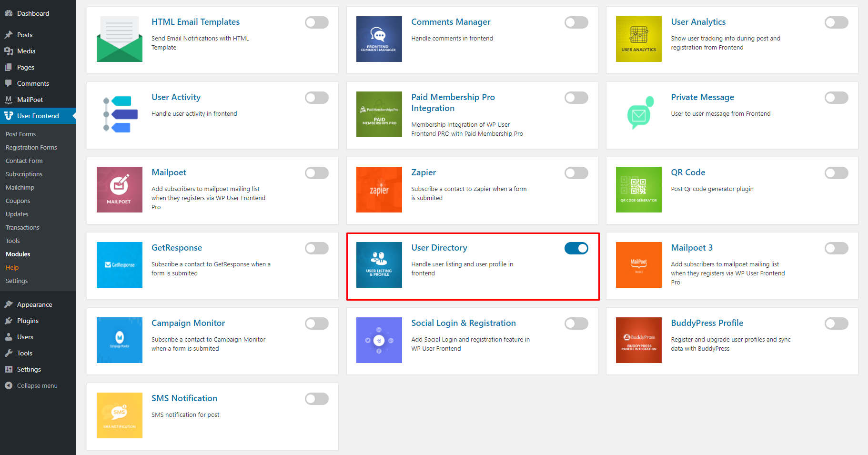Click the HTML Email Templates envelope icon
Image resolution: width=868 pixels, height=455 pixels.
(120, 39)
